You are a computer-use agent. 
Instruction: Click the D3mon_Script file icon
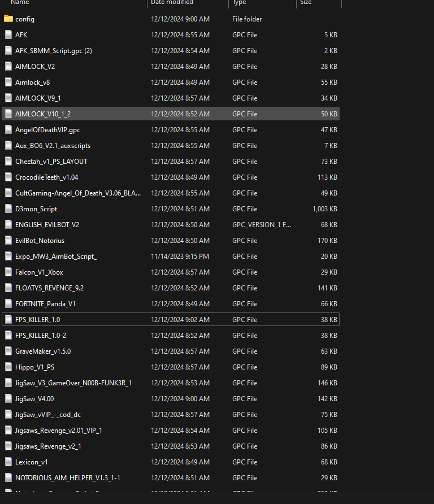point(8,209)
